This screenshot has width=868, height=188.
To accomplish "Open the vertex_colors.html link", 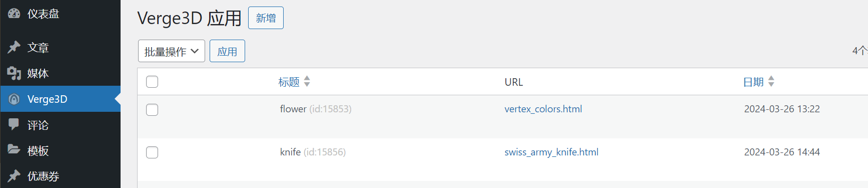I will [543, 109].
